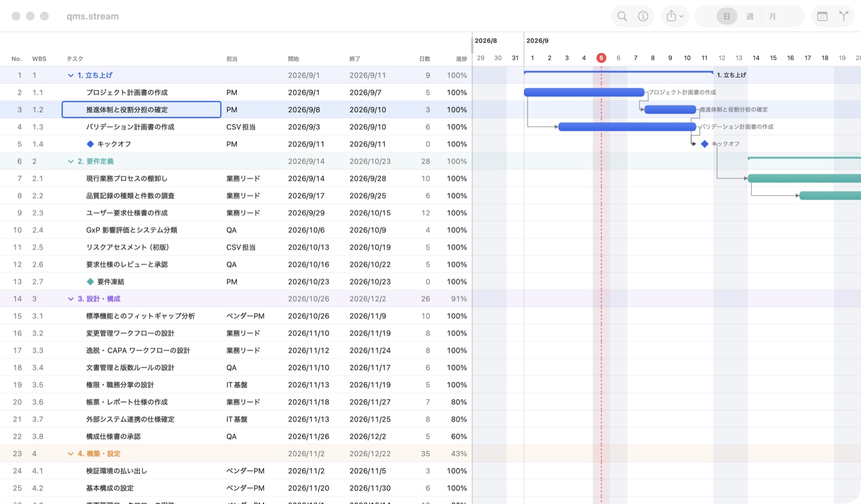Select row 帳票・レポート仕様の作成
This screenshot has width=861, height=504.
[x=236, y=402]
